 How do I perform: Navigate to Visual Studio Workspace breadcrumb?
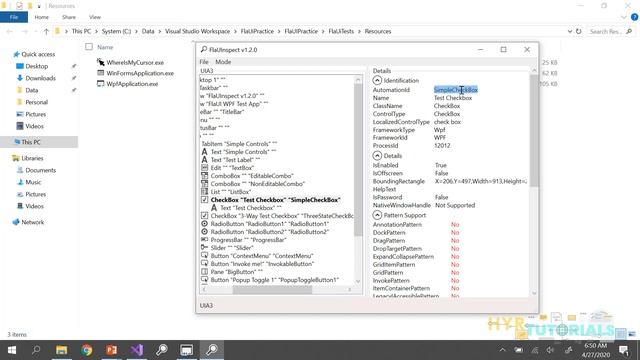click(198, 31)
